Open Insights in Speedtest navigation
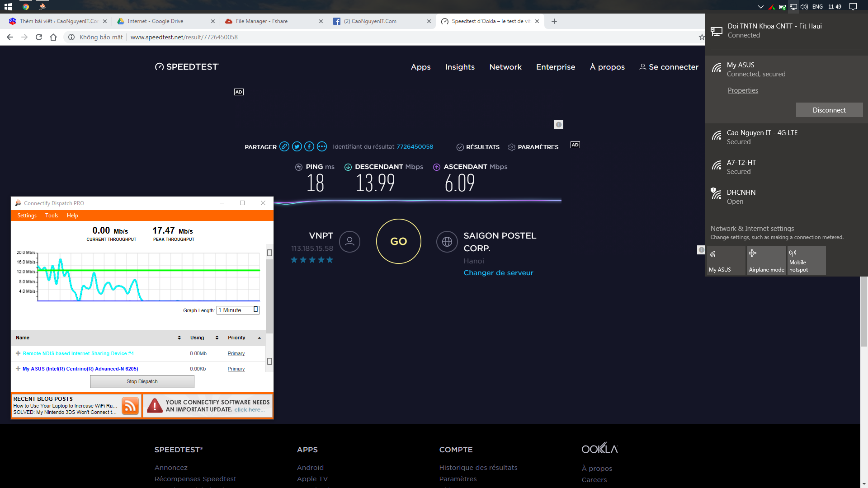Screen dimensions: 868x488 click(460, 67)
